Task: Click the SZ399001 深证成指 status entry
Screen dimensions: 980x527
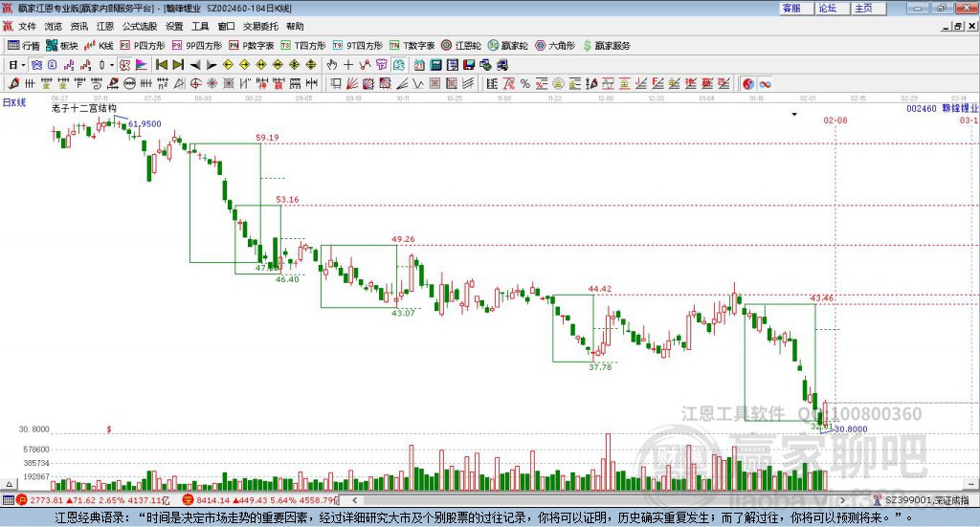Action: click(922, 500)
